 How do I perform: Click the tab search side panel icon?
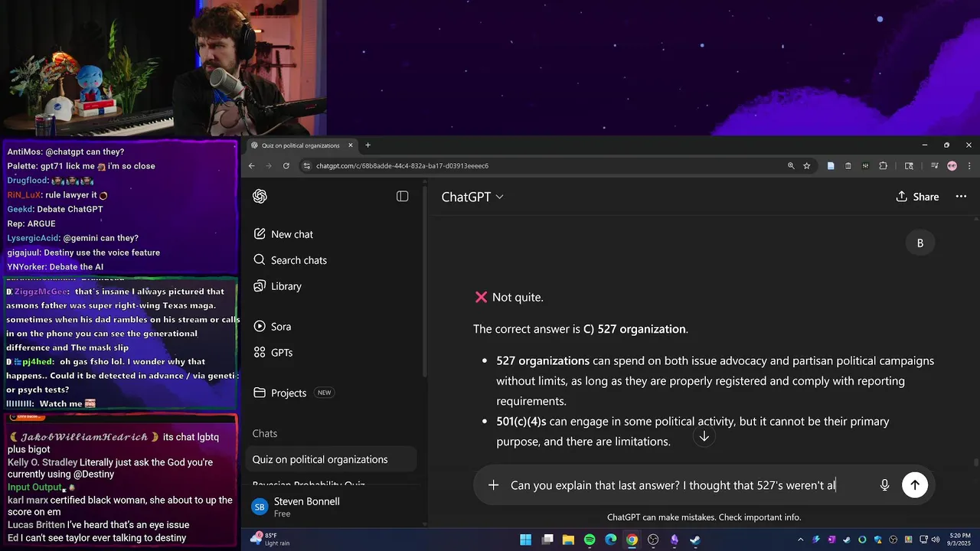[x=909, y=165]
